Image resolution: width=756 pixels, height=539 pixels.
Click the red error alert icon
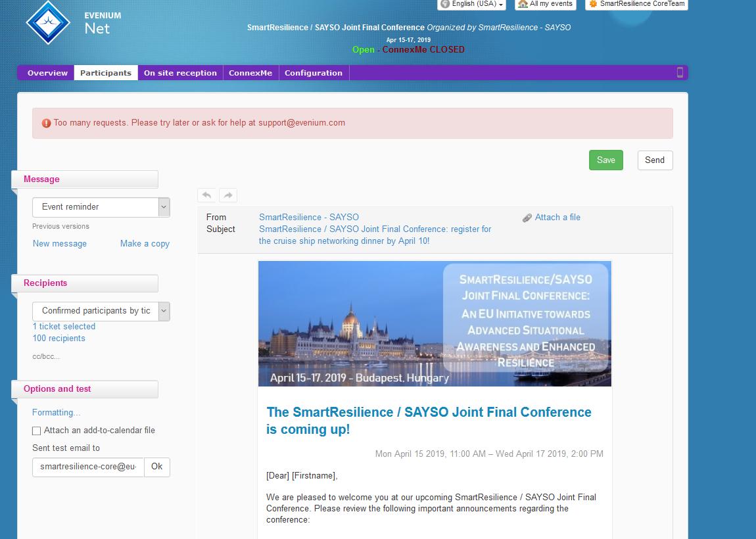point(46,123)
